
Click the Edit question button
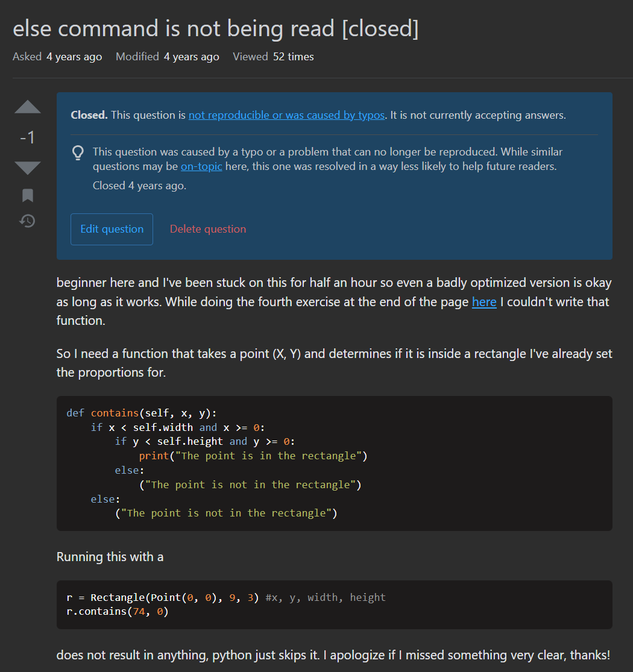[112, 229]
